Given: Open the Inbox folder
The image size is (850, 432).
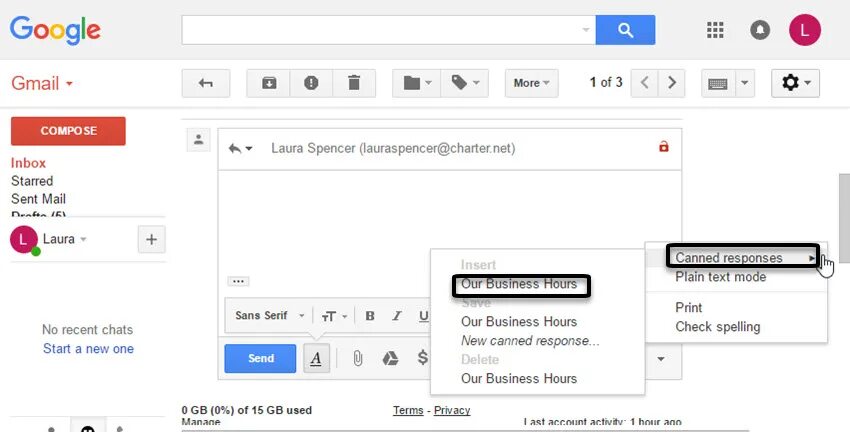Looking at the screenshot, I should [28, 163].
